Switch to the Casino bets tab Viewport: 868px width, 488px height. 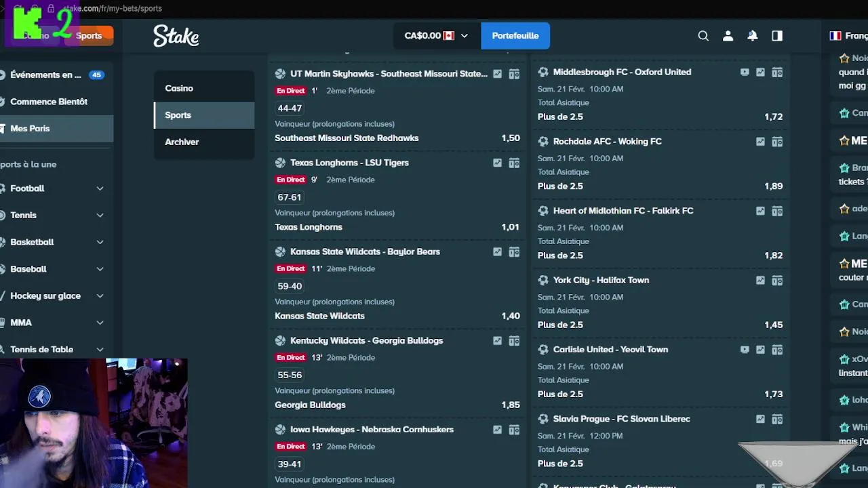point(204,88)
